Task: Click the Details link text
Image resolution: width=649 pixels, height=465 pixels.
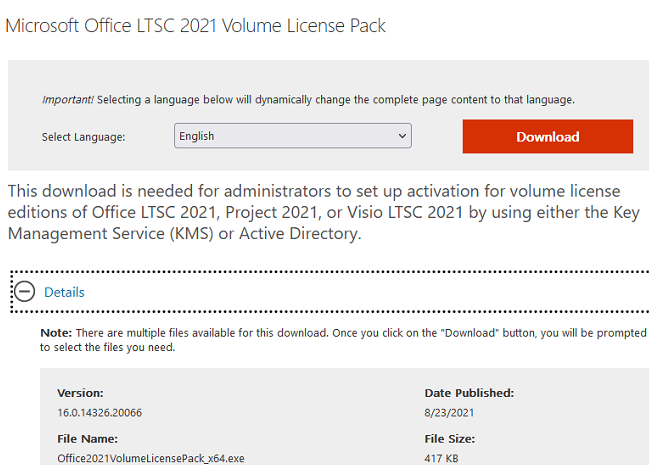Action: point(64,292)
